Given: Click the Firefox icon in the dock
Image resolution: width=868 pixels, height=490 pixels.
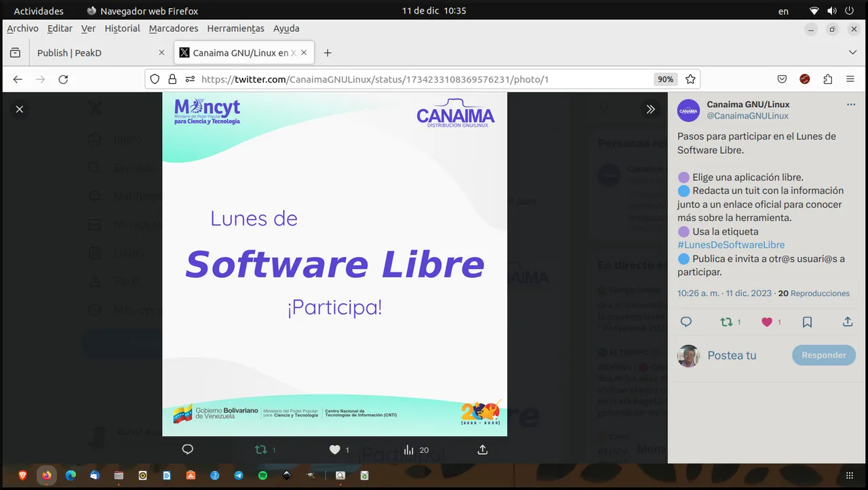Looking at the screenshot, I should pyautogui.click(x=46, y=476).
